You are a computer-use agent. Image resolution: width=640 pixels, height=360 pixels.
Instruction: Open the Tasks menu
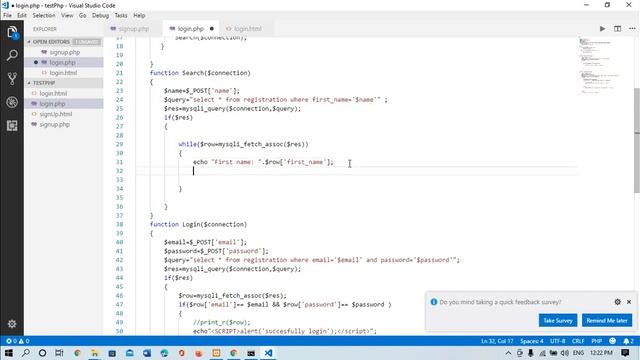121,15
